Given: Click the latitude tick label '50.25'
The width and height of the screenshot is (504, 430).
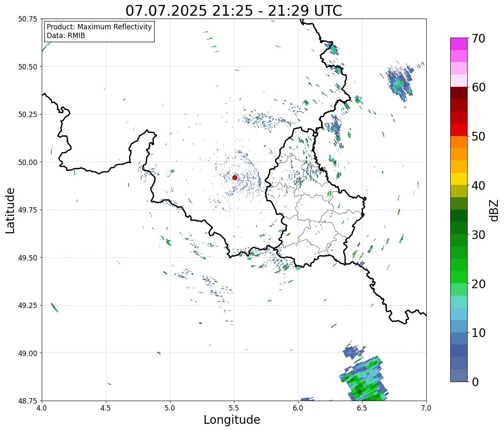Looking at the screenshot, I should [x=27, y=115].
